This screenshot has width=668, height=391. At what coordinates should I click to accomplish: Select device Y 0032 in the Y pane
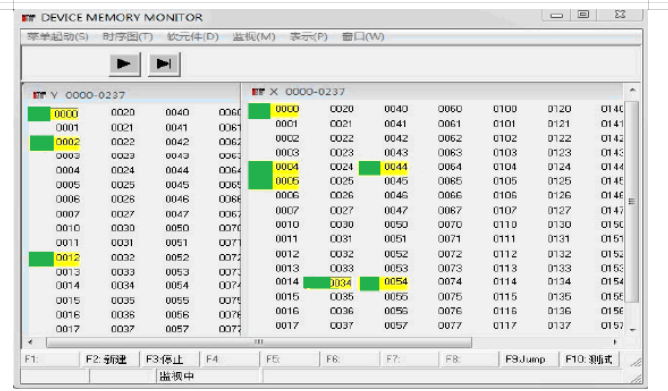(123, 258)
